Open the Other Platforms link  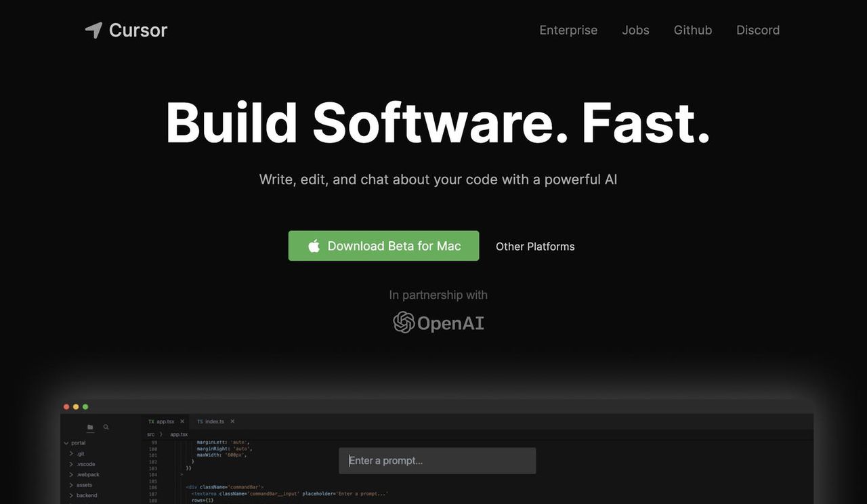(x=535, y=247)
